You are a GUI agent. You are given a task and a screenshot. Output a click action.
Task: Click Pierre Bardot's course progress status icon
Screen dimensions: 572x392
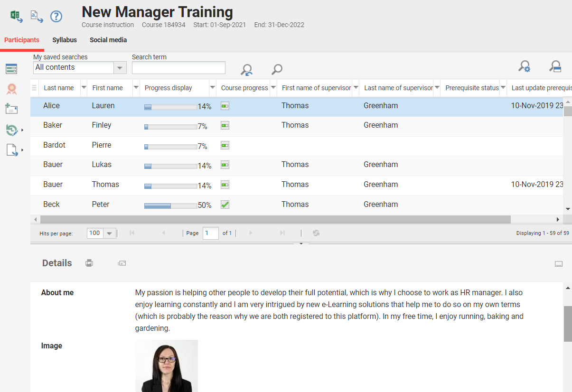point(225,145)
